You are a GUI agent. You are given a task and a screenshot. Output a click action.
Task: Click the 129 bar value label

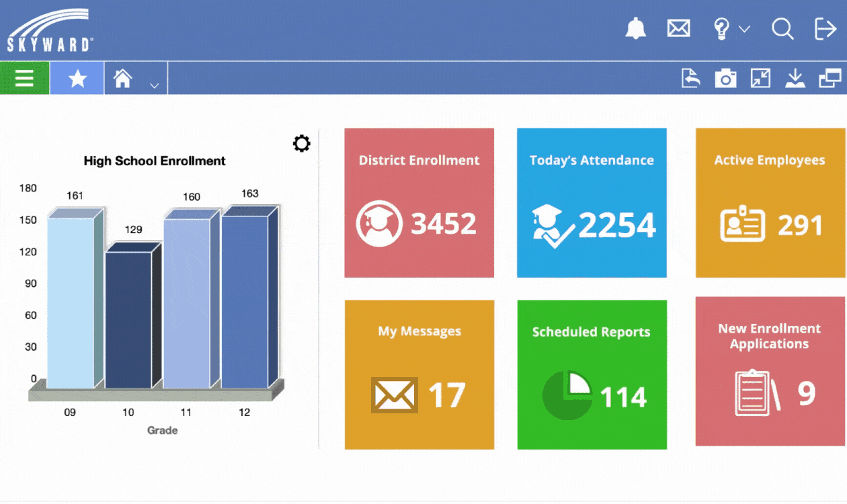[x=133, y=230]
